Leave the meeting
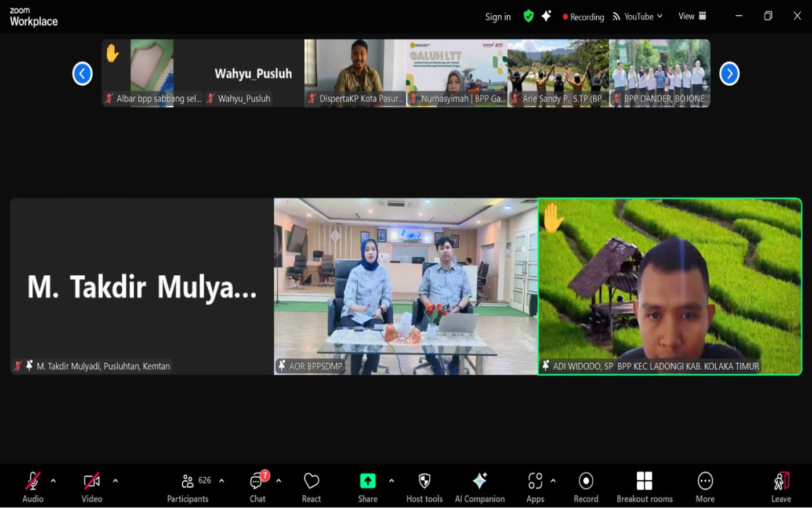The image size is (812, 508). click(781, 487)
